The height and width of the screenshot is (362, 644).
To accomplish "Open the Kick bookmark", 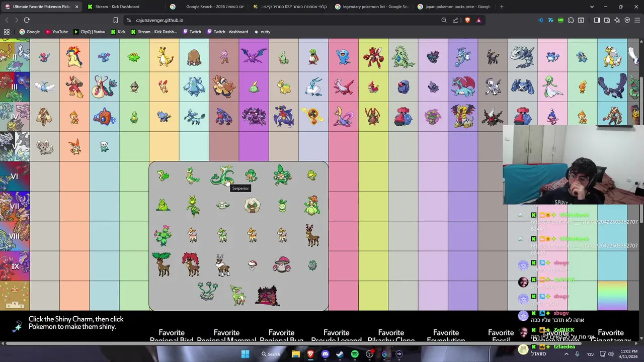I will [118, 32].
